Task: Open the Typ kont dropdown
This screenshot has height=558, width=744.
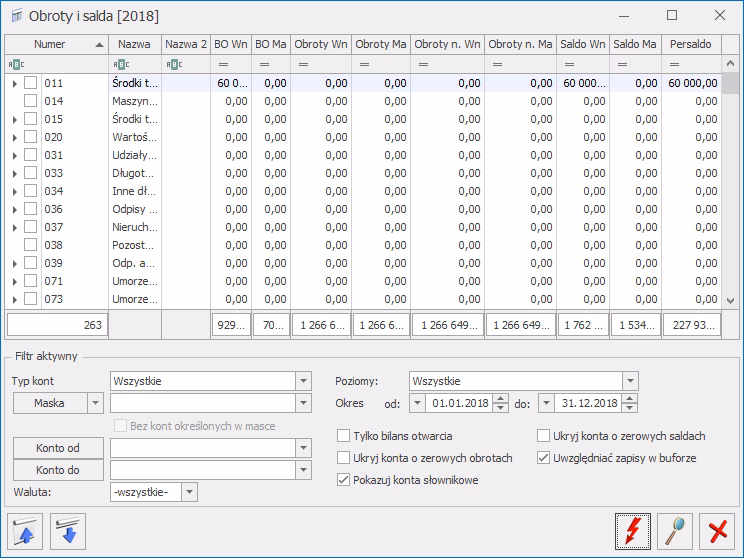Action: pyautogui.click(x=303, y=381)
